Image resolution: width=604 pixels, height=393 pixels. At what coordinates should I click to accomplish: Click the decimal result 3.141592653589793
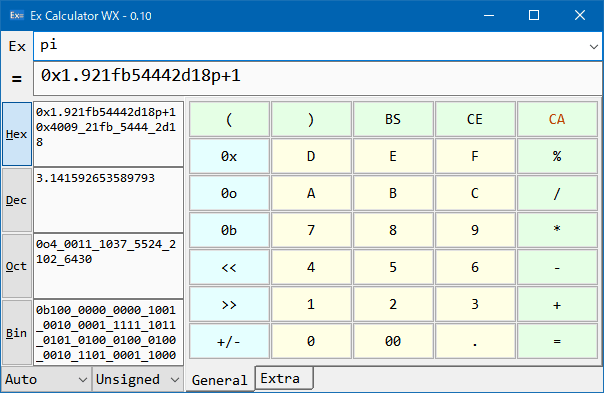(108, 200)
